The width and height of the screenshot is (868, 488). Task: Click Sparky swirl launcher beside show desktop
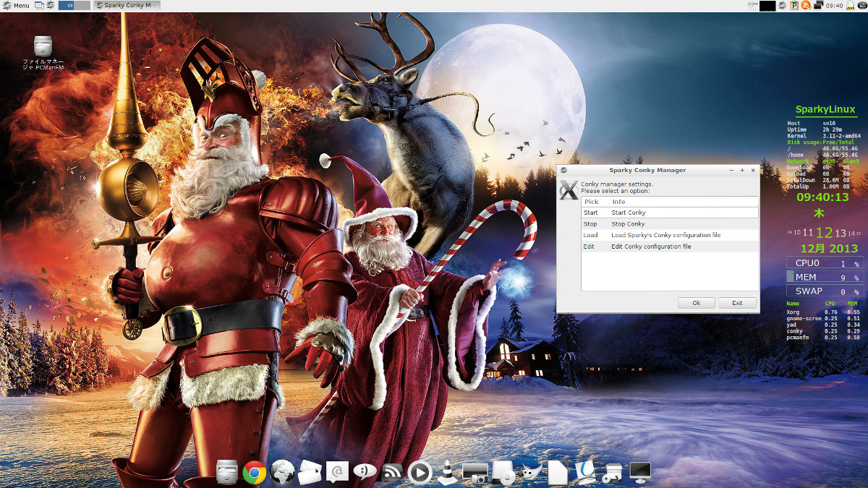[x=51, y=6]
